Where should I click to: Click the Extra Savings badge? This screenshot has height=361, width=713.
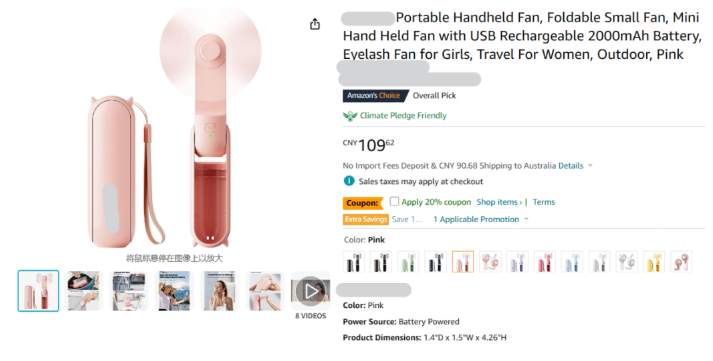point(366,219)
